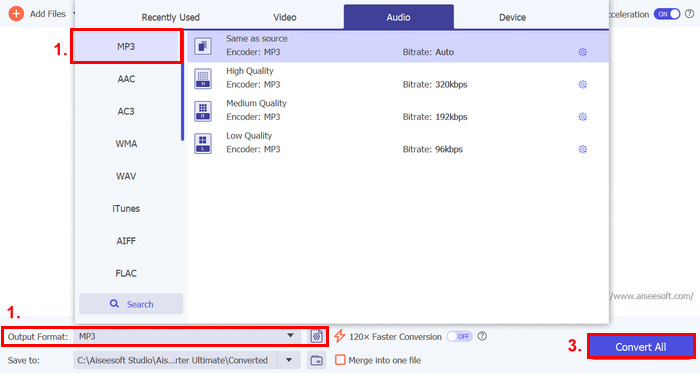Click help icon next to acceleration toggle

coord(689,14)
